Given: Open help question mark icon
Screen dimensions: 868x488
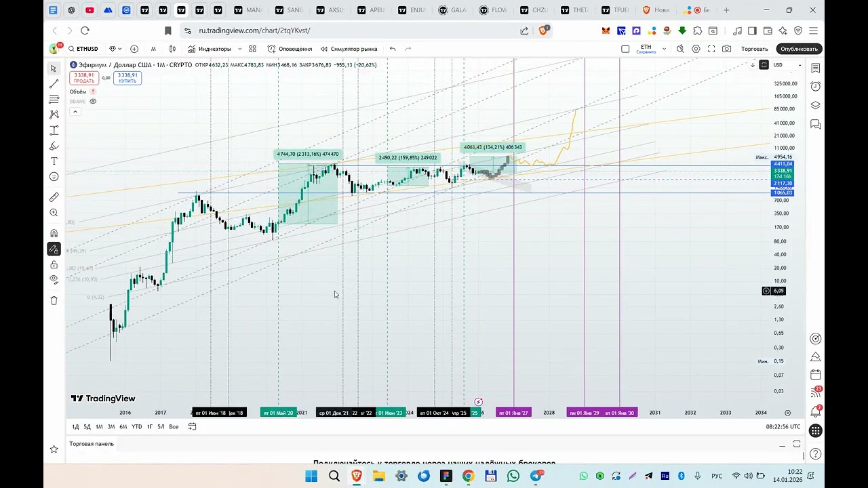Looking at the screenshot, I should pos(816,453).
